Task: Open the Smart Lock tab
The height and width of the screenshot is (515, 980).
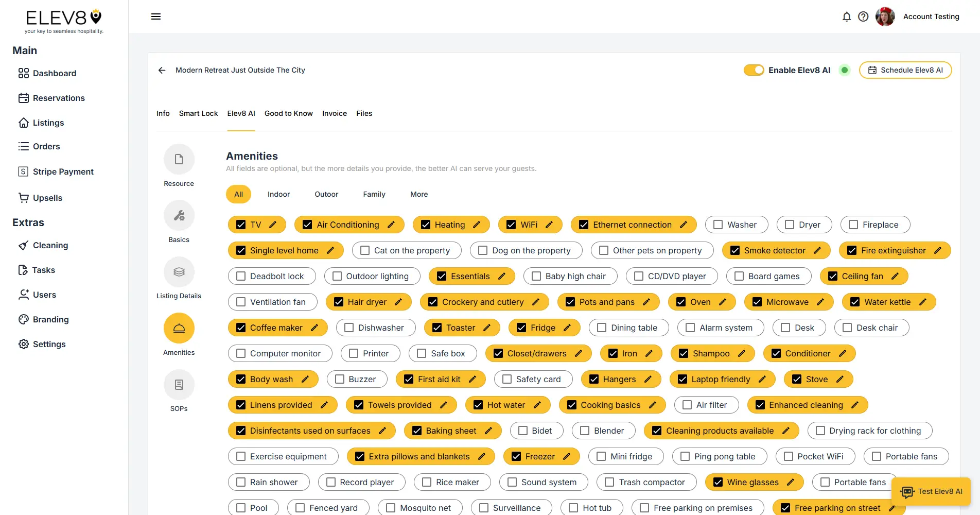Action: [198, 113]
